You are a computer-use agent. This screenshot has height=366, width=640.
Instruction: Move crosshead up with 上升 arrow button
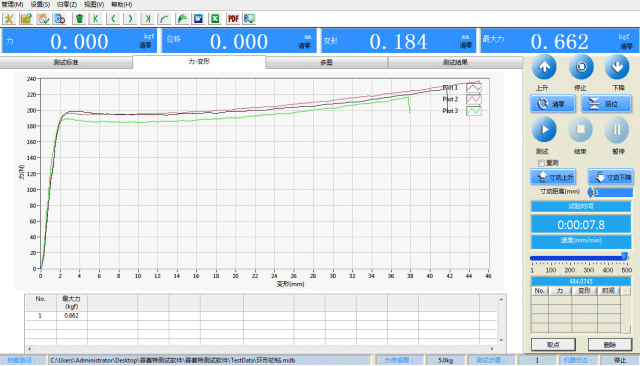544,67
